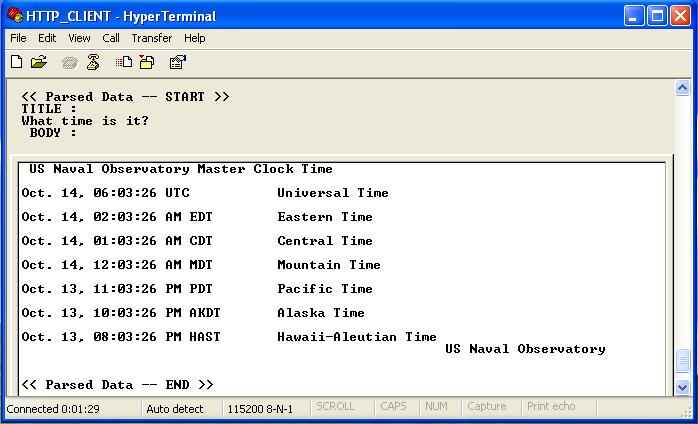The width and height of the screenshot is (698, 424).
Task: Click the 'Alaska Time' label
Action: click(x=321, y=313)
